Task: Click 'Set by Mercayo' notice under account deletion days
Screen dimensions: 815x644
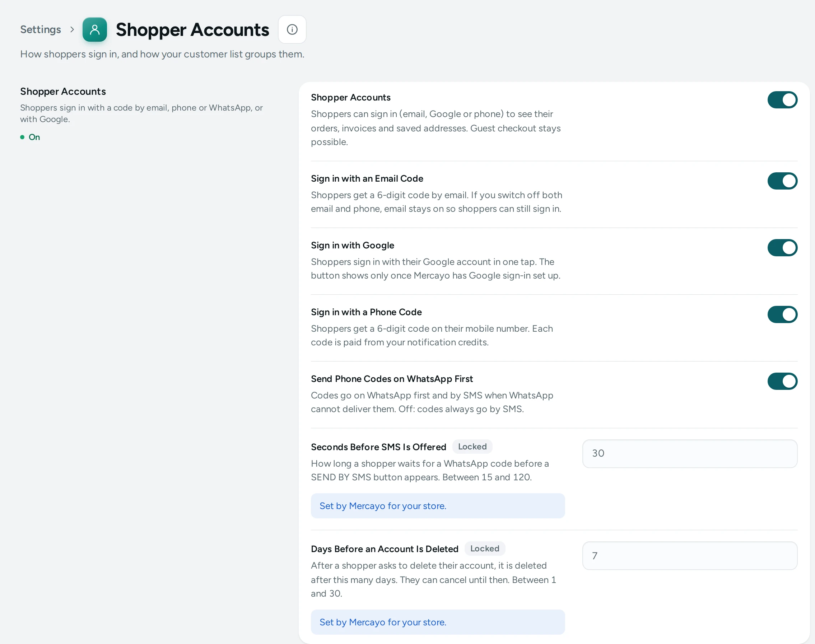Action: pos(438,622)
